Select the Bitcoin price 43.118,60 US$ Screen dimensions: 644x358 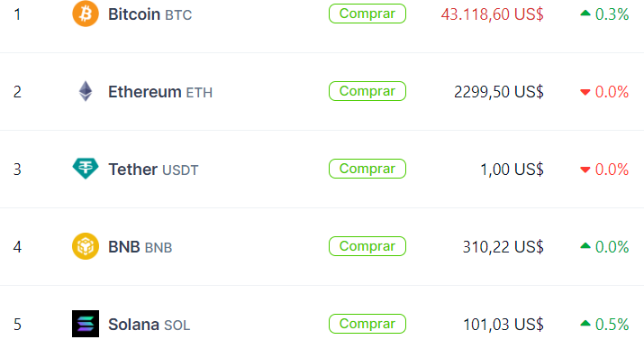click(x=492, y=14)
